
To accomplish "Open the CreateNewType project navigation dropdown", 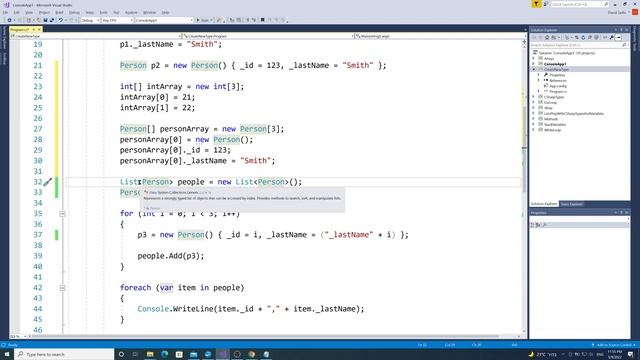I will point(95,36).
